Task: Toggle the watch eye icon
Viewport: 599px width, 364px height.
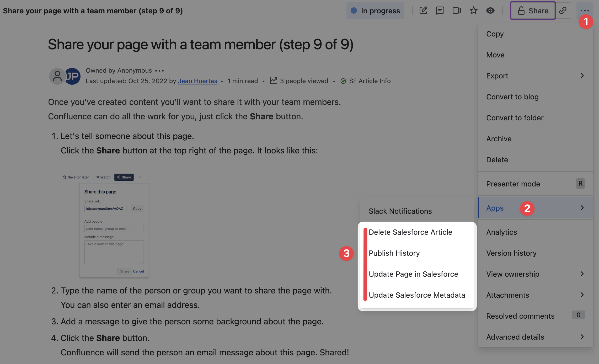Action: click(x=490, y=11)
